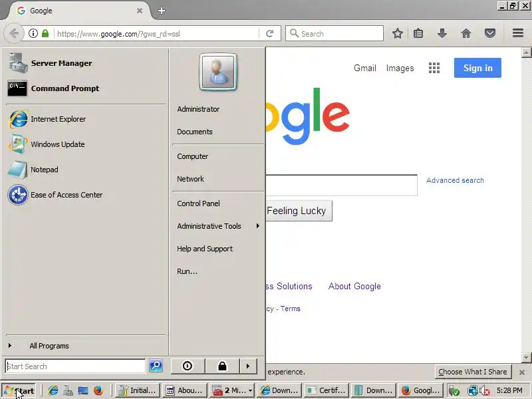Click the power button in Start menu
This screenshot has height=399, width=532.
(188, 366)
